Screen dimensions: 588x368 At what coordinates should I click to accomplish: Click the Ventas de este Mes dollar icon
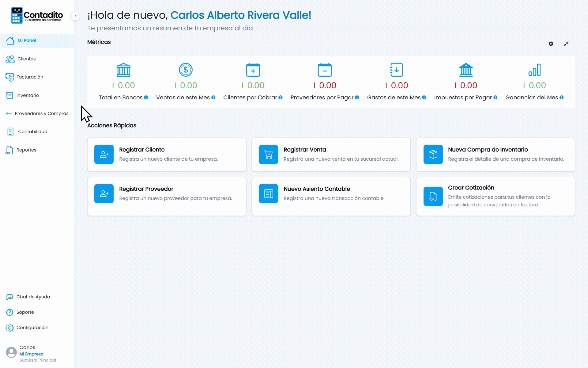[x=186, y=70]
